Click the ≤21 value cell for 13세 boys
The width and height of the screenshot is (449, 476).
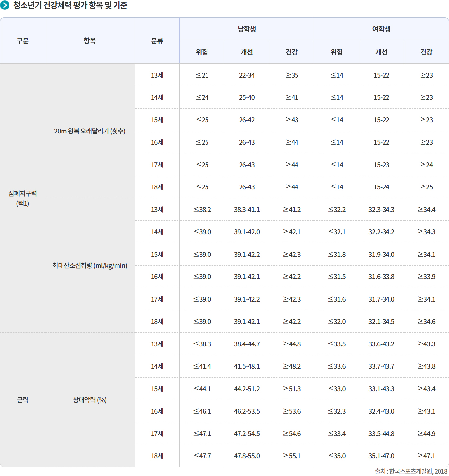[x=202, y=75]
